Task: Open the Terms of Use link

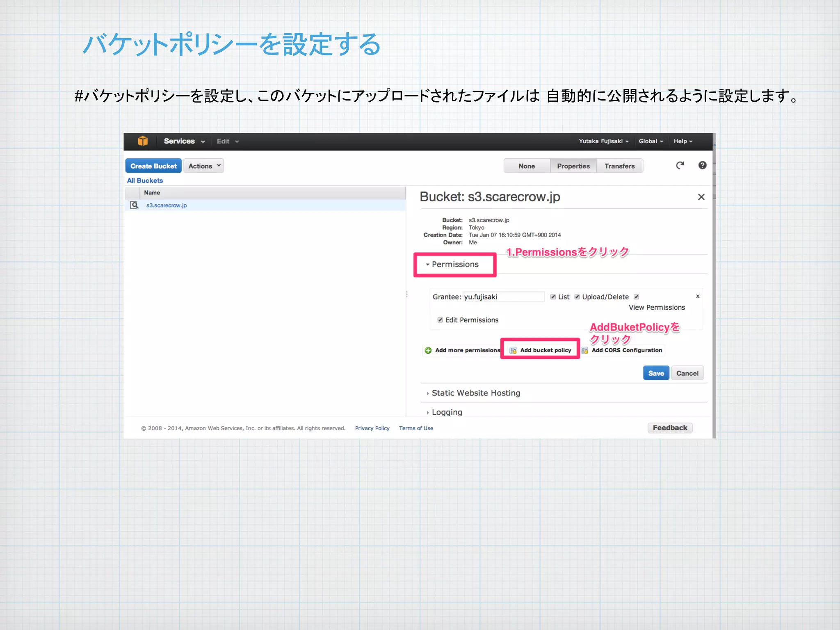Action: [x=416, y=428]
